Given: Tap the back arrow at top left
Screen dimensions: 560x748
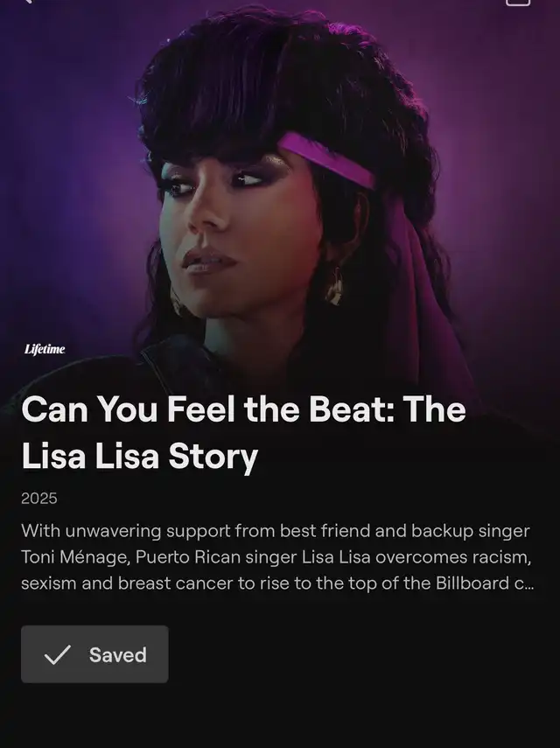Looking at the screenshot, I should click(x=28, y=2).
